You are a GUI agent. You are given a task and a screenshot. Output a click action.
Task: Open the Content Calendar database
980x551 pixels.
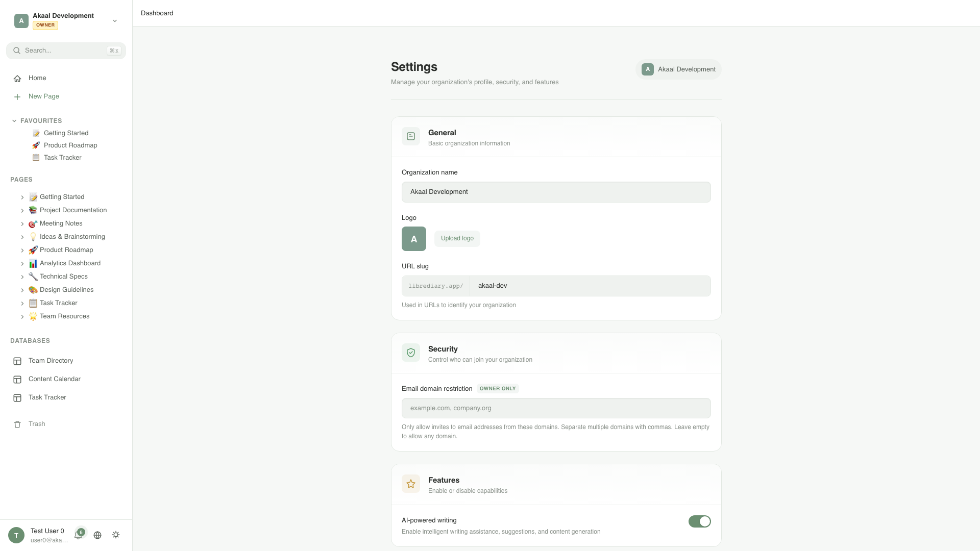(54, 379)
